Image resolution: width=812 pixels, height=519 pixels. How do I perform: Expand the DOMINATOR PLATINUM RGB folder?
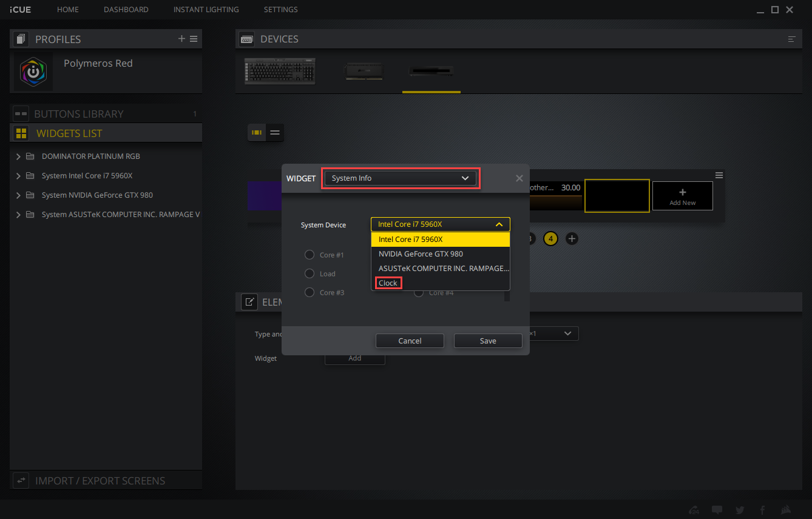pyautogui.click(x=18, y=156)
